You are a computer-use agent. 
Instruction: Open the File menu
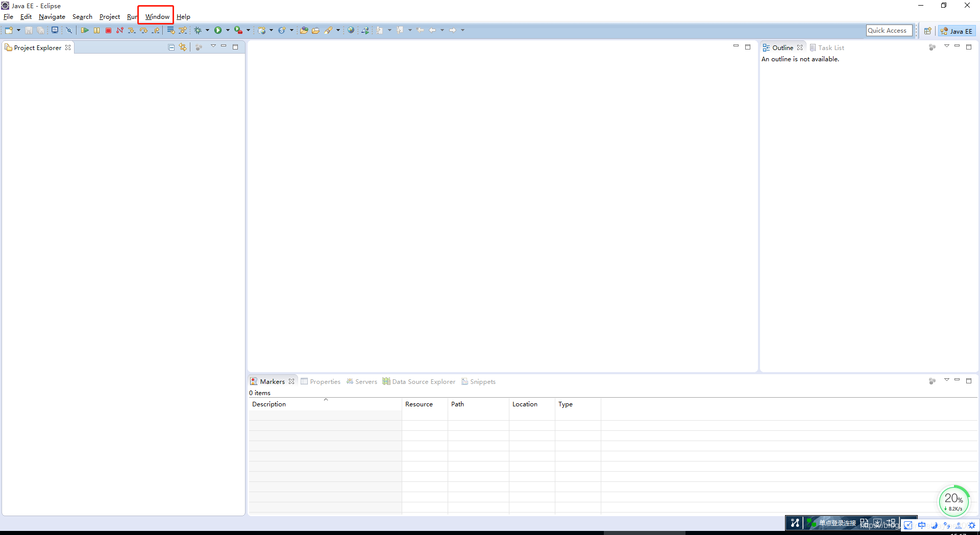click(x=8, y=17)
